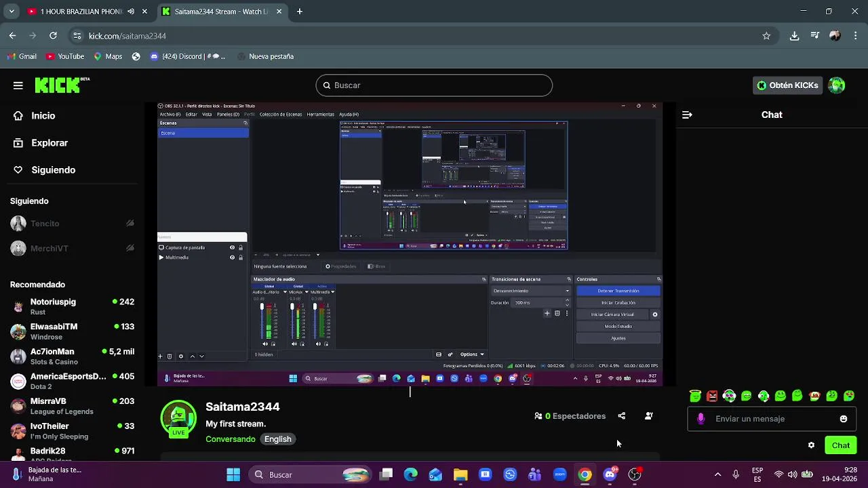Reload the current page
868x488 pixels.
click(53, 36)
